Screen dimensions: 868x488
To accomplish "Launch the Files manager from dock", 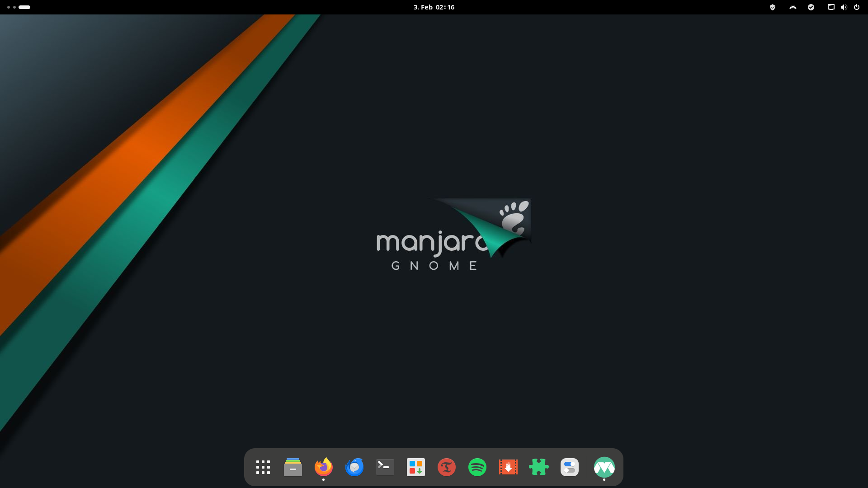I will click(293, 467).
